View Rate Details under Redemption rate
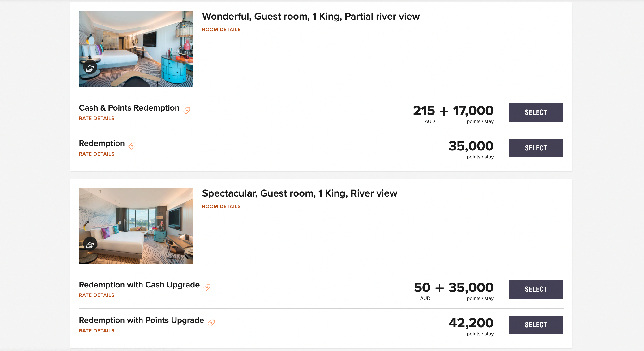Screen dimensions: 644x351 tap(96, 154)
